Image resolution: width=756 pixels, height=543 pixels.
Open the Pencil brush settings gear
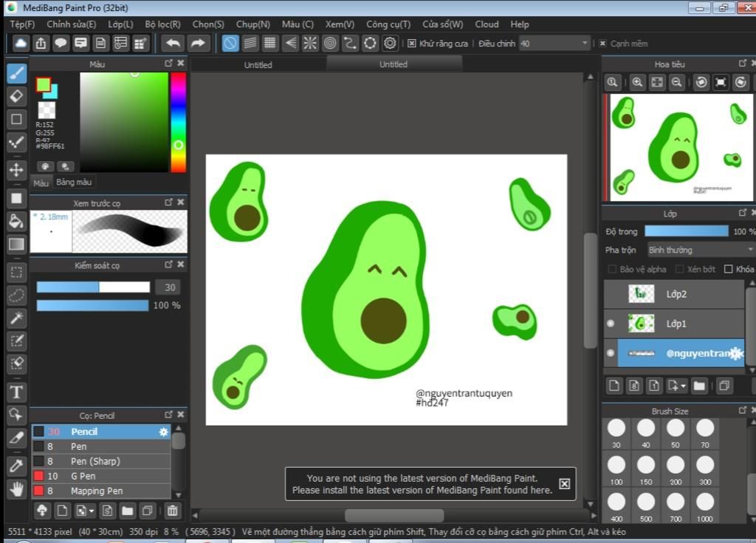163,431
